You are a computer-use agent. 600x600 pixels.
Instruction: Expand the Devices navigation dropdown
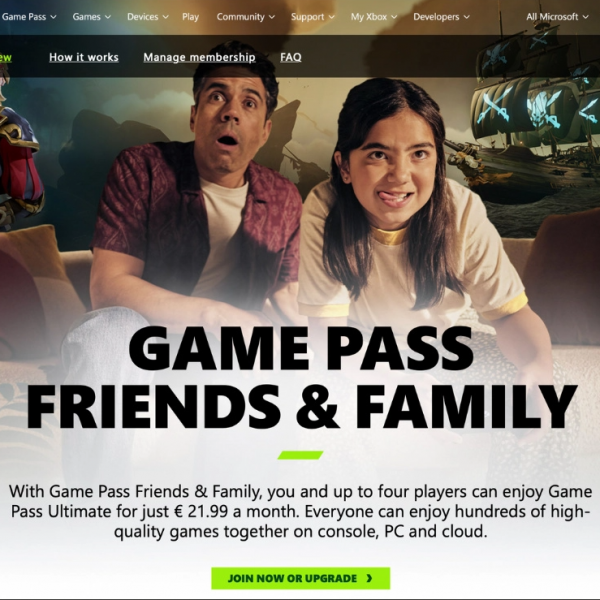(148, 17)
